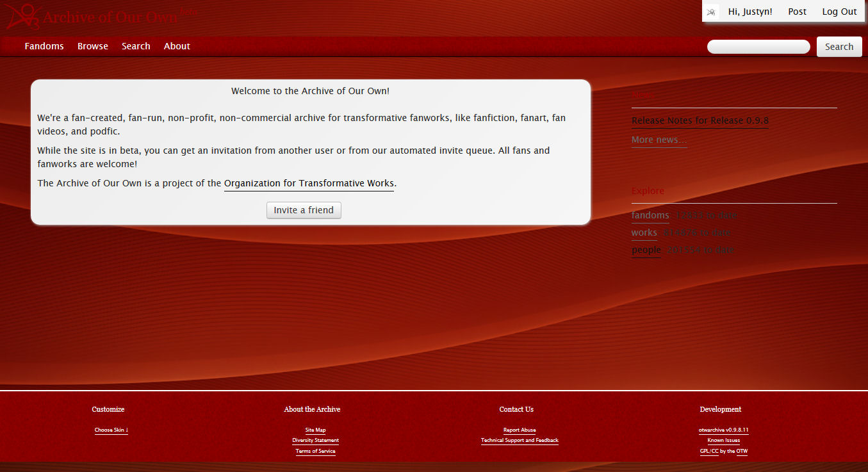Click the Archive of Our Own site title

point(110,17)
